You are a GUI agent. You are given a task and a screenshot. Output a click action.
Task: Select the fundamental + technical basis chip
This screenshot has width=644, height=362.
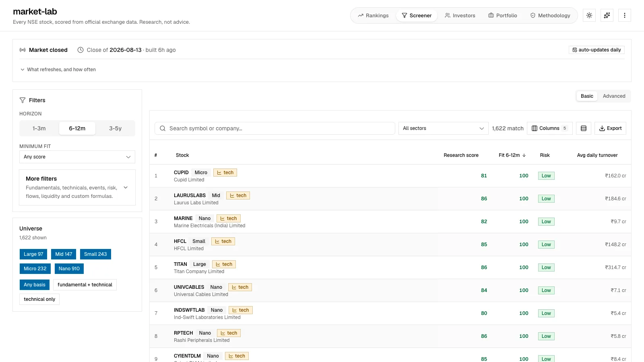click(x=85, y=285)
